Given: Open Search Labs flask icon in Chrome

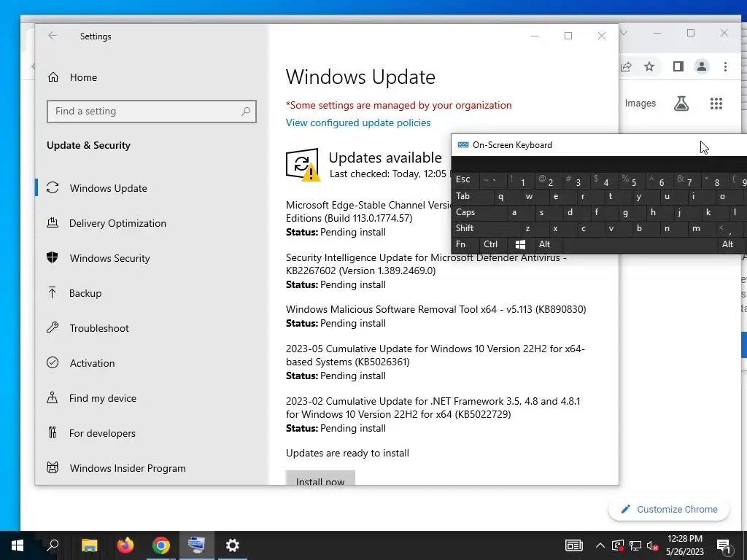Looking at the screenshot, I should (x=681, y=104).
